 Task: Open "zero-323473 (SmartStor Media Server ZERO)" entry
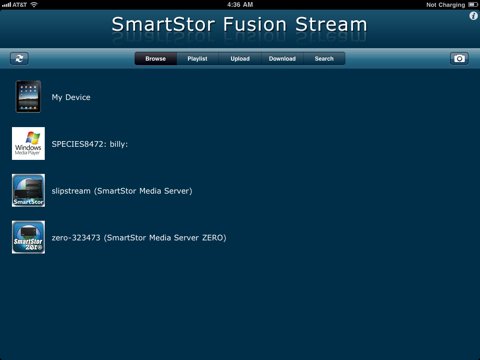pyautogui.click(x=139, y=238)
